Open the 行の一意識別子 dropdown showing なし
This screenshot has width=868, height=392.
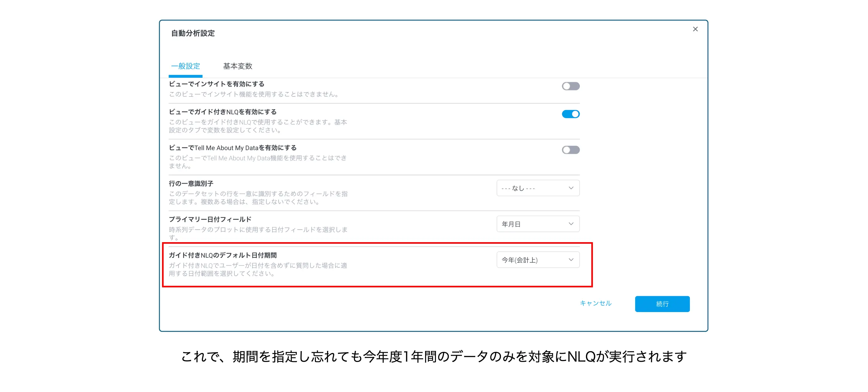[537, 188]
